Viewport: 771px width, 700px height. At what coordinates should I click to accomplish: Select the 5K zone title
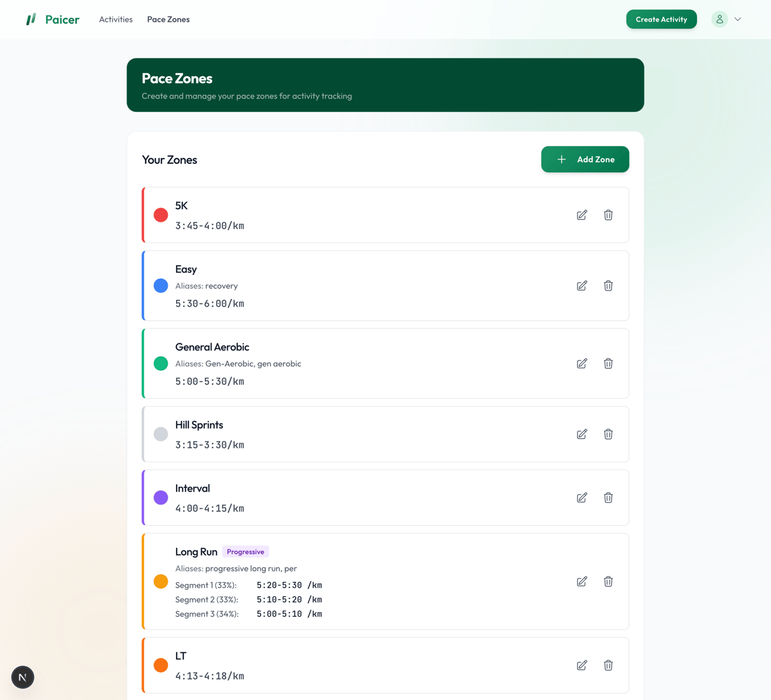click(x=181, y=206)
